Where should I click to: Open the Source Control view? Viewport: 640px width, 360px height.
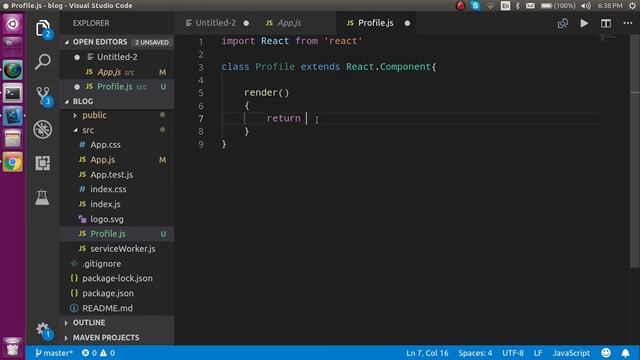pyautogui.click(x=43, y=96)
